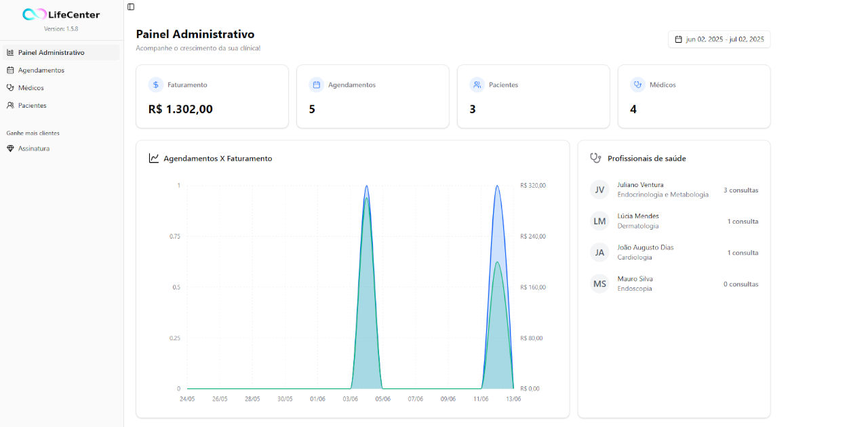The width and height of the screenshot is (868, 427).
Task: Click the 0.75 left-axis label
Action: coord(174,237)
